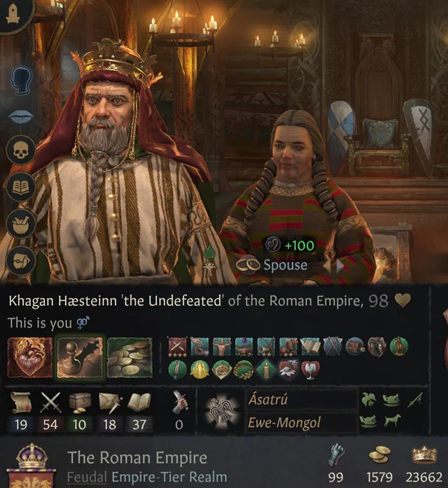
Task: Inspect the martial skill crossed swords icon
Action: (50, 402)
